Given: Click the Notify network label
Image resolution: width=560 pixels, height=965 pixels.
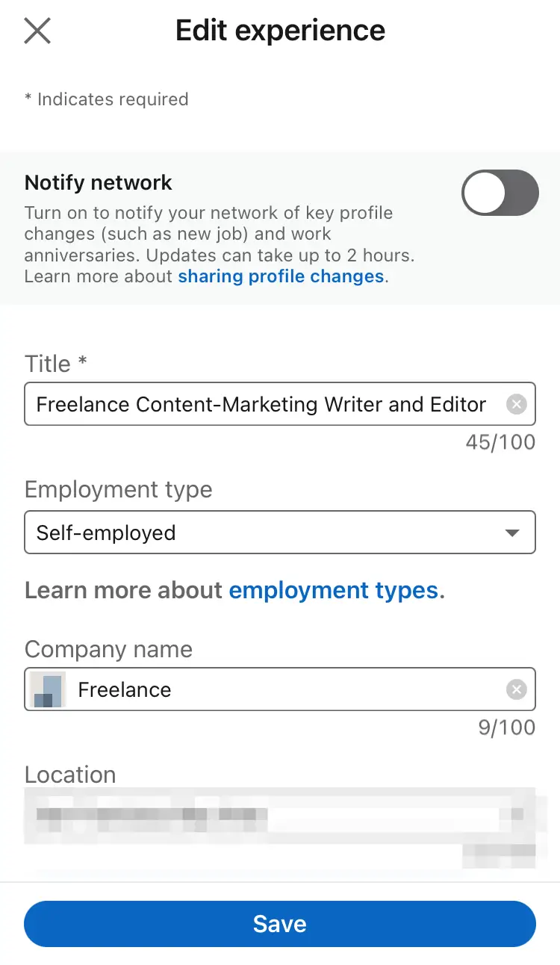Looking at the screenshot, I should 99,183.
